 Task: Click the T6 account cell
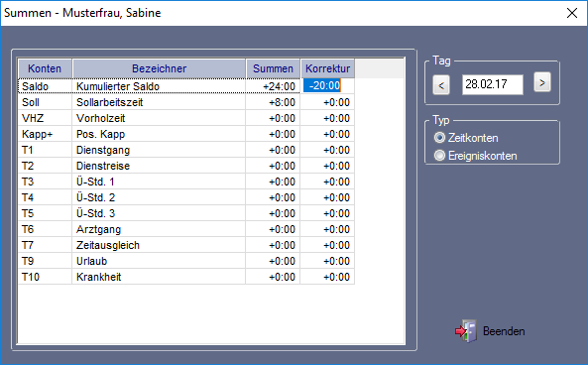point(45,229)
